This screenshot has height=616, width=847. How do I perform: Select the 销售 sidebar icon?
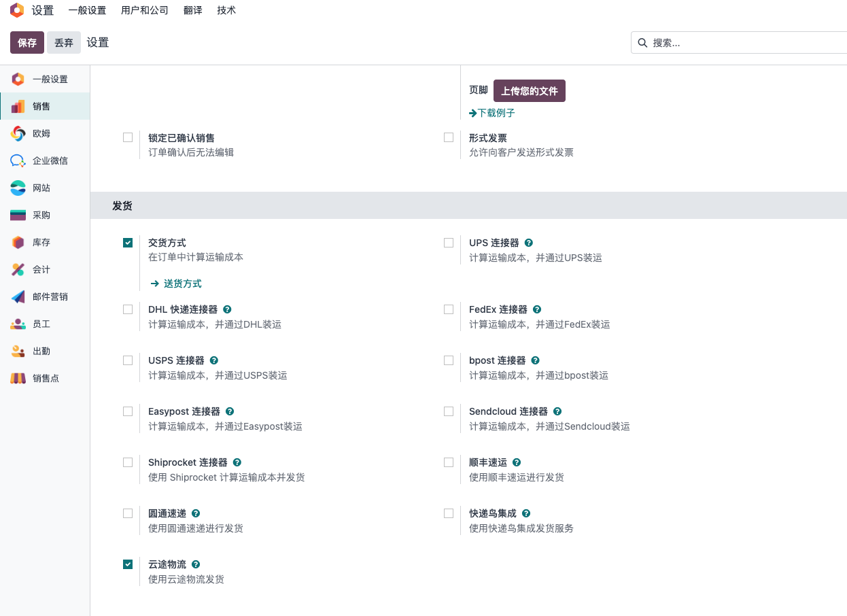[18, 106]
